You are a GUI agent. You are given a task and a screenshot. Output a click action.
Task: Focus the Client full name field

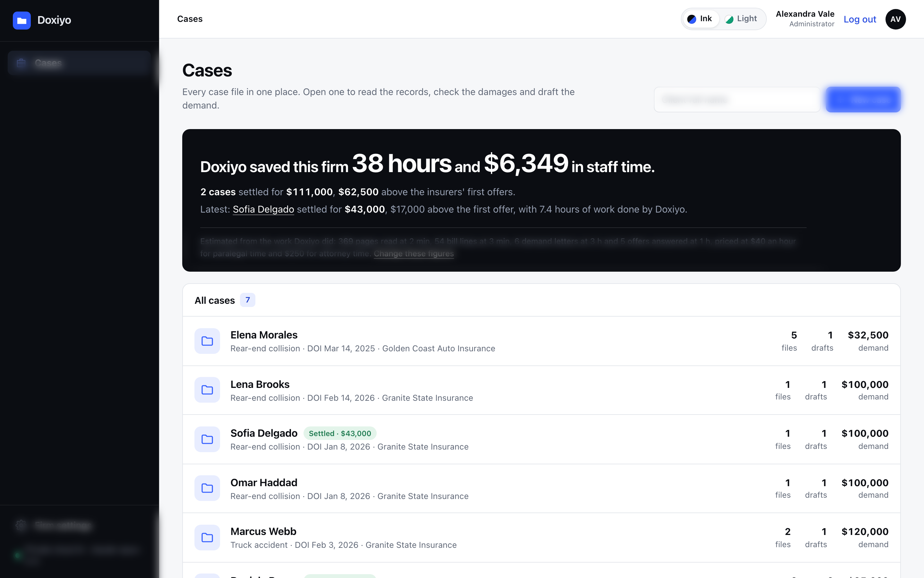[x=737, y=100]
